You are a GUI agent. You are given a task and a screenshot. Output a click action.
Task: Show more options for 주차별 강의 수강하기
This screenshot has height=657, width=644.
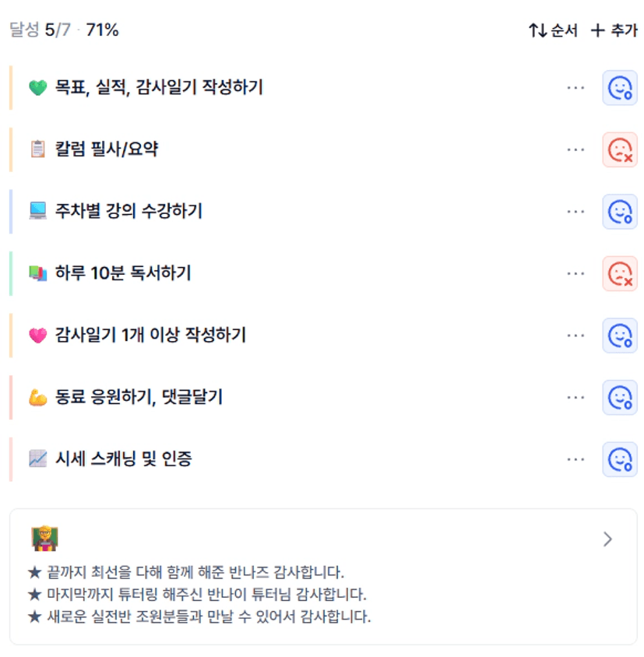point(575,212)
